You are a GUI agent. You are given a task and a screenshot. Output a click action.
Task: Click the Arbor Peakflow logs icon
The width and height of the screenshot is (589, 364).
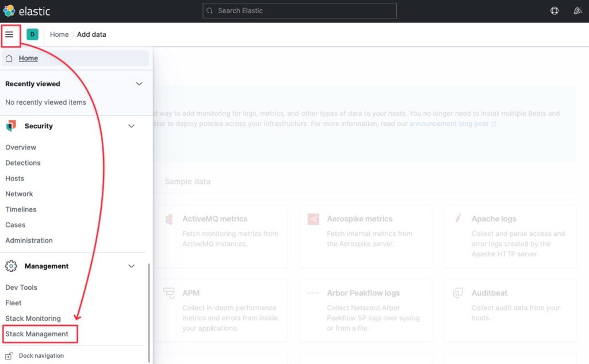click(x=313, y=293)
